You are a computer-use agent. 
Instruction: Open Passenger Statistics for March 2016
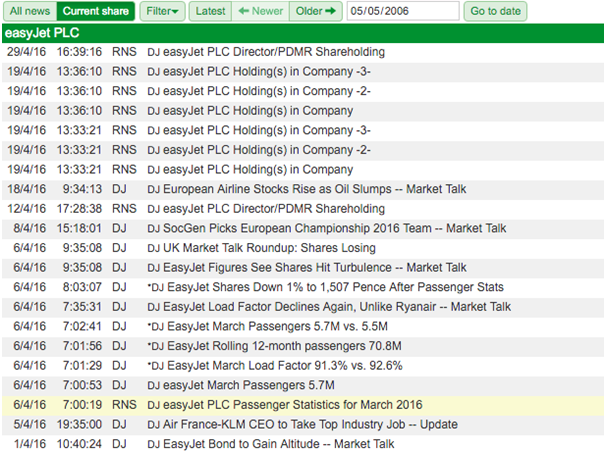click(x=285, y=405)
